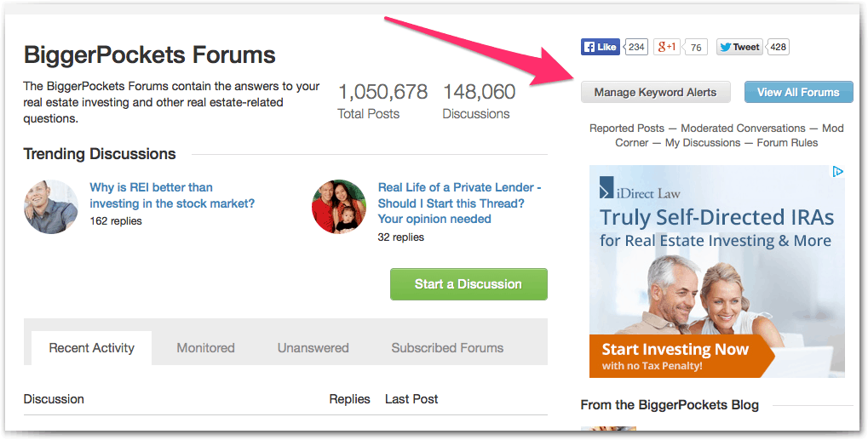The height and width of the screenshot is (440, 868).
Task: Click the Trending Discussions heading
Action: 100,154
